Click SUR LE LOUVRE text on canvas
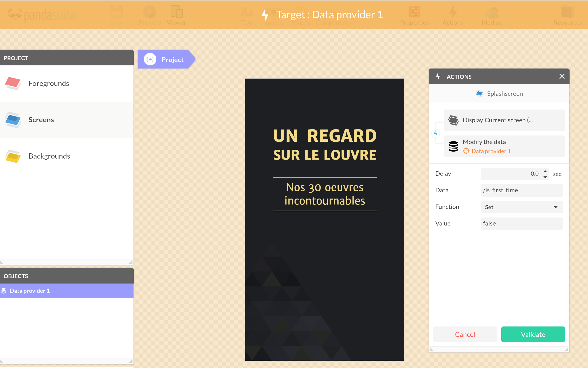 pos(325,155)
